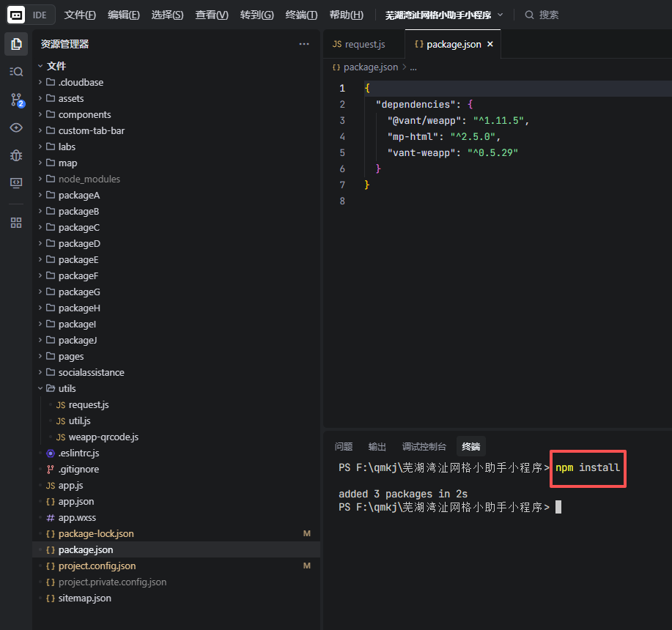
Task: Open the explorer more actions ellipsis
Action: [304, 44]
